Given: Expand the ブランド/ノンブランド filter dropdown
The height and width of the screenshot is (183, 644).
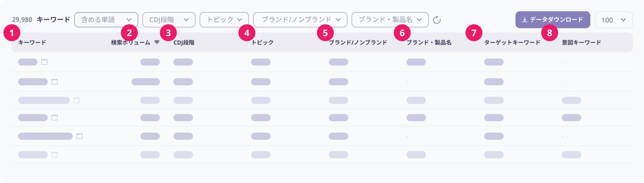Looking at the screenshot, I should pyautogui.click(x=300, y=20).
